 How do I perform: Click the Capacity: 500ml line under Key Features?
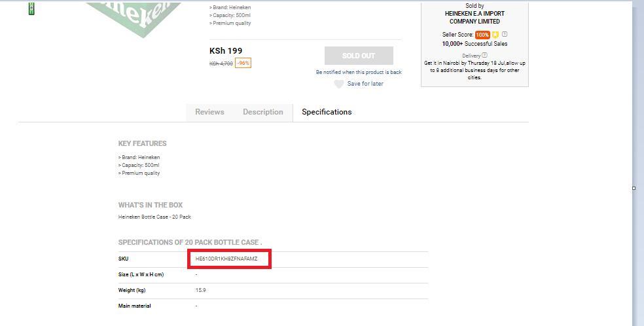coord(139,165)
